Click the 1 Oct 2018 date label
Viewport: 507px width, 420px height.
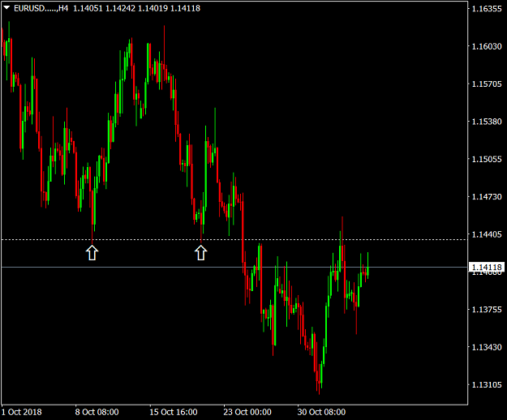pyautogui.click(x=22, y=412)
